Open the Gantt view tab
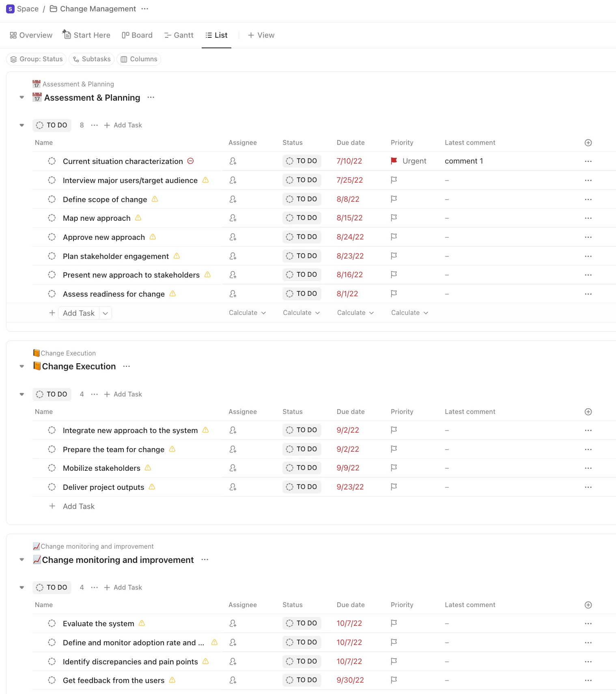 point(179,35)
